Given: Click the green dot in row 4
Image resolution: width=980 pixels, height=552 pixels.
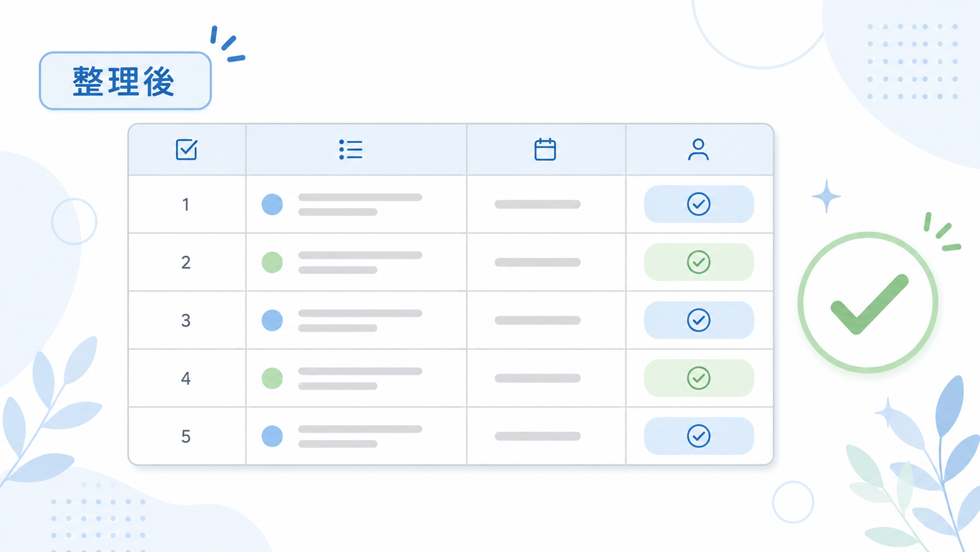Looking at the screenshot, I should [272, 378].
